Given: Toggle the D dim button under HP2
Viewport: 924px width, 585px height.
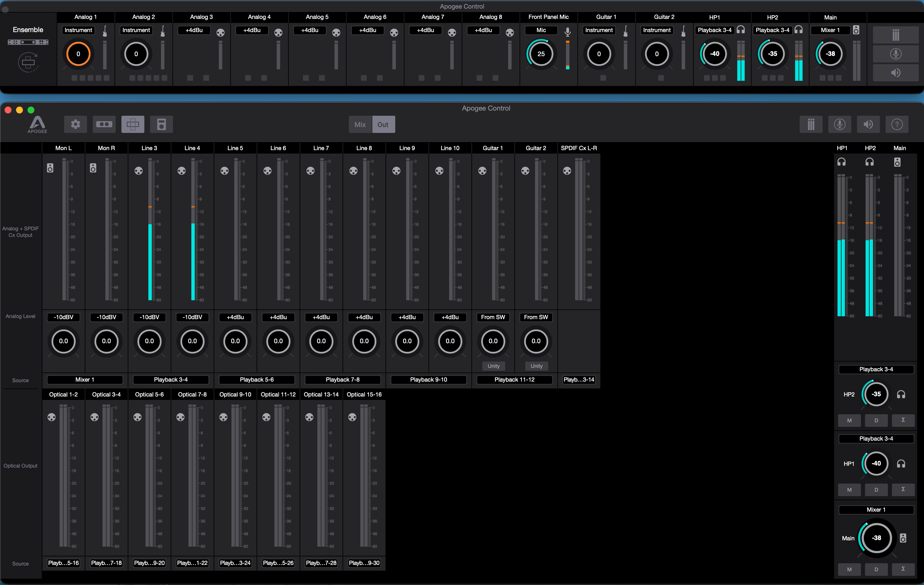Looking at the screenshot, I should (x=876, y=420).
